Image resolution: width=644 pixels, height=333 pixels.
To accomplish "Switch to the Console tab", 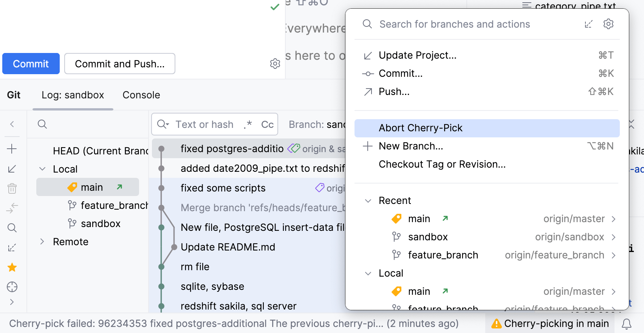I will click(141, 95).
